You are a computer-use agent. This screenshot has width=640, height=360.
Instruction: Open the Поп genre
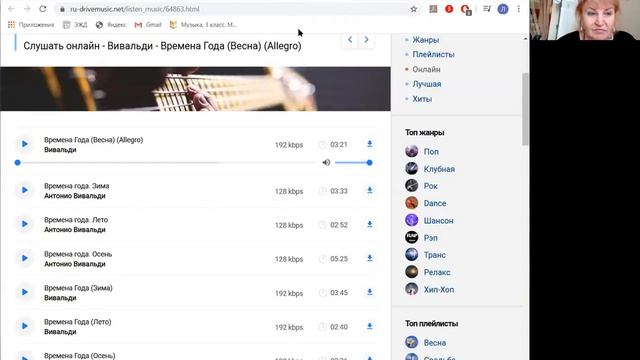pos(431,151)
